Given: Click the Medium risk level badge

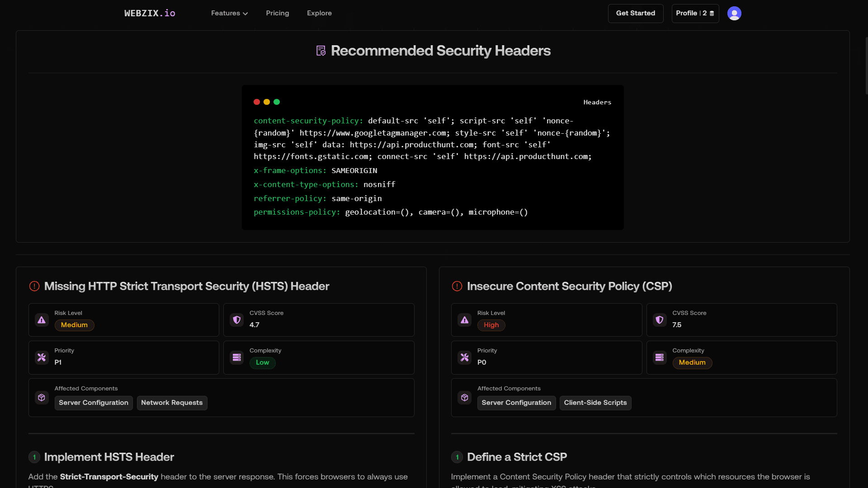Looking at the screenshot, I should click(74, 325).
